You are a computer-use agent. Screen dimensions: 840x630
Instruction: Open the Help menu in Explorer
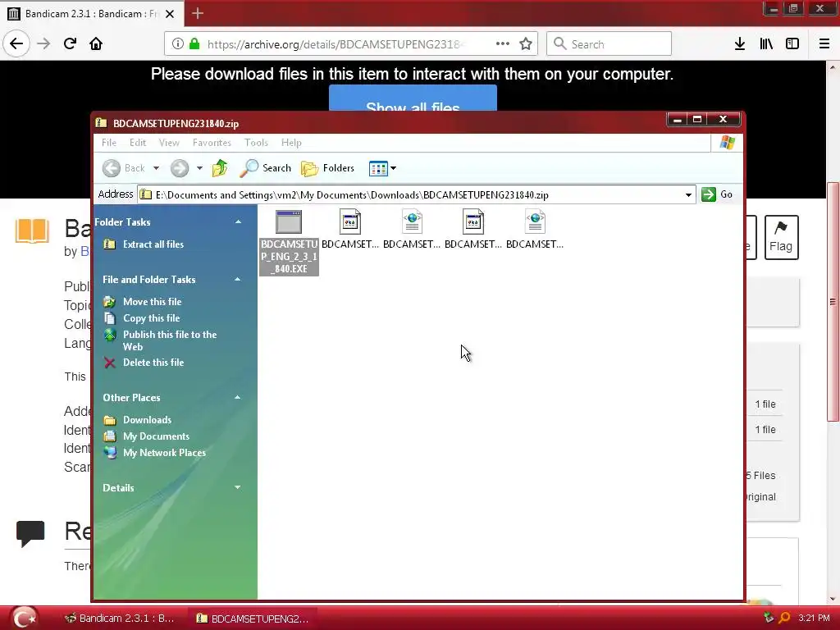pos(291,143)
